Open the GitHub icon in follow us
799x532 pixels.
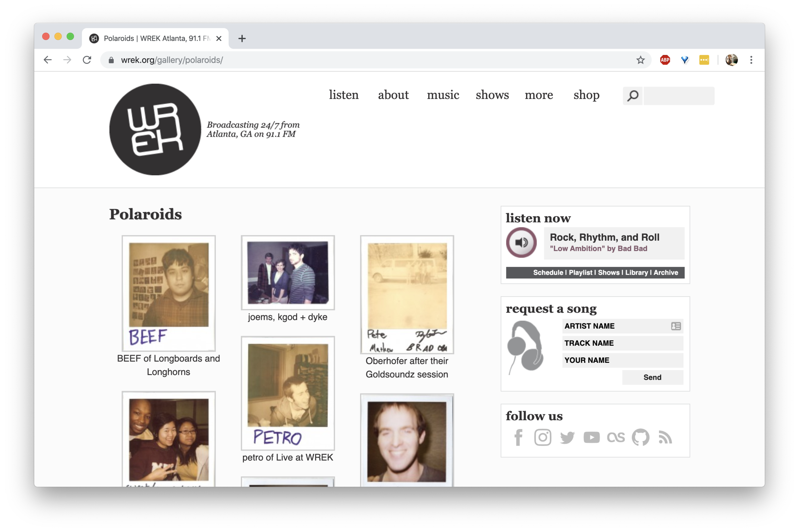641,438
